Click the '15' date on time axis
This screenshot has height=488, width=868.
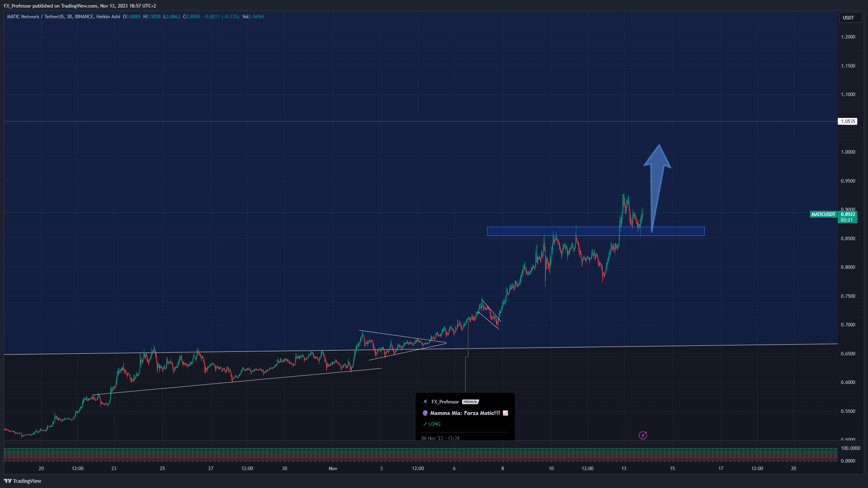click(673, 469)
